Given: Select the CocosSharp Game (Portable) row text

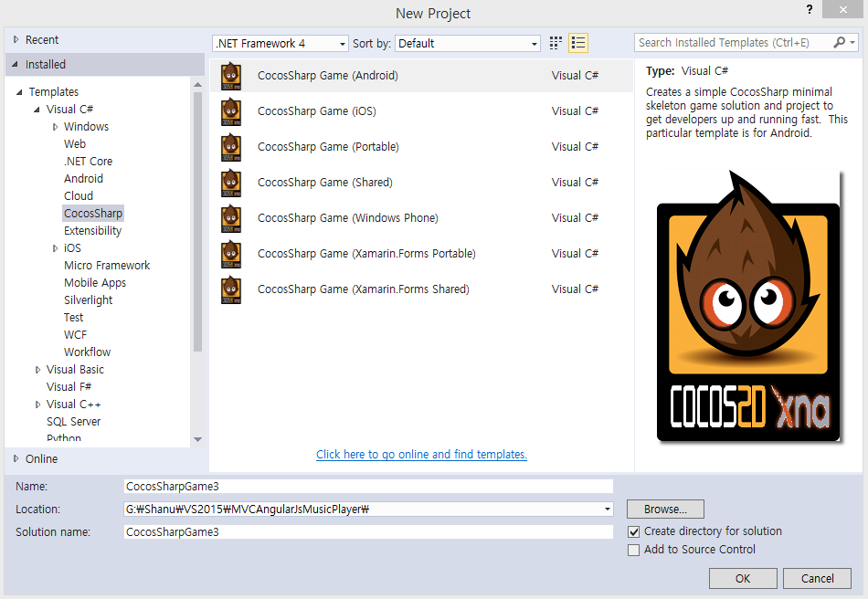Looking at the screenshot, I should (328, 147).
